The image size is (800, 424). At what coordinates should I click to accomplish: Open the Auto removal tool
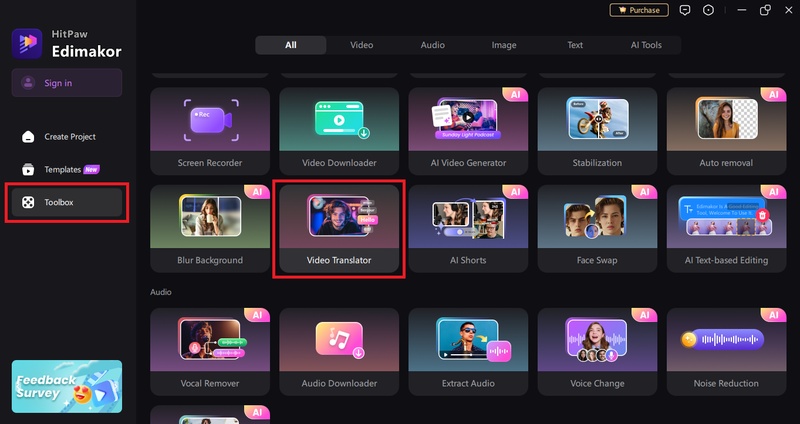[x=727, y=131]
